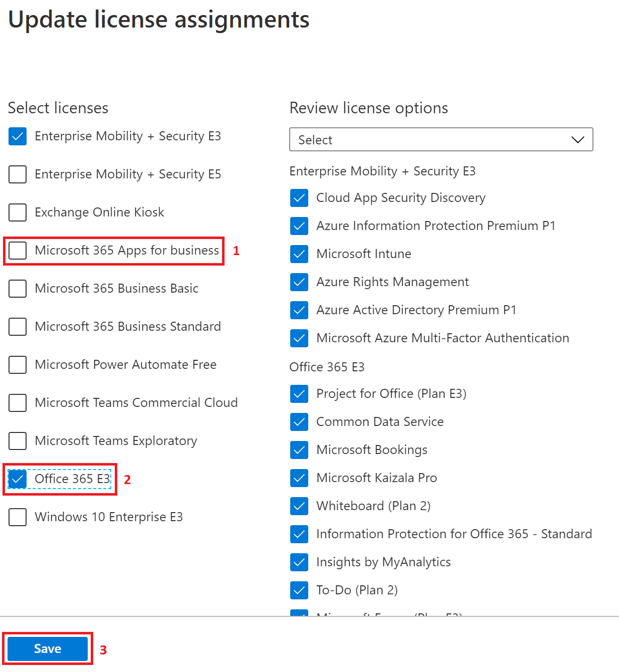Uncheck Enterprise Mobility + Security E3 license
The height and width of the screenshot is (672, 619).
tap(18, 136)
